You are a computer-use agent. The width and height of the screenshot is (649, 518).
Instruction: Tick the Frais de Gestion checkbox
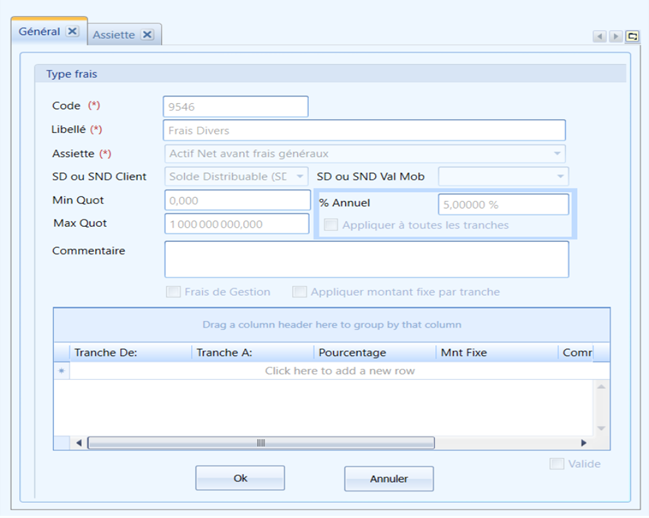tap(173, 292)
